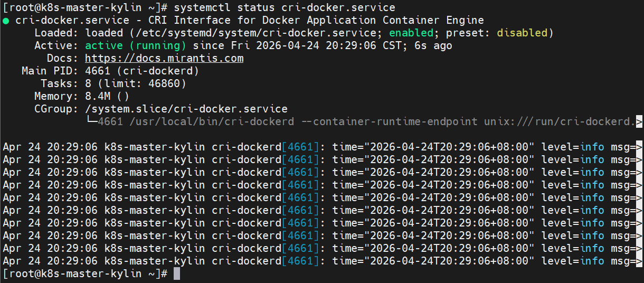Click the typed "systemctl status cri-docker.service" command
The width and height of the screenshot is (644, 283).
(284, 8)
